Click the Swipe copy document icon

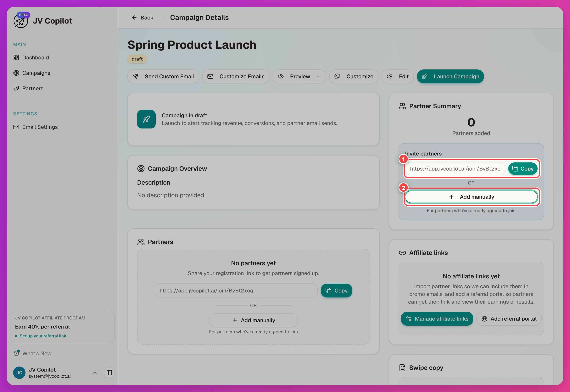tap(402, 368)
